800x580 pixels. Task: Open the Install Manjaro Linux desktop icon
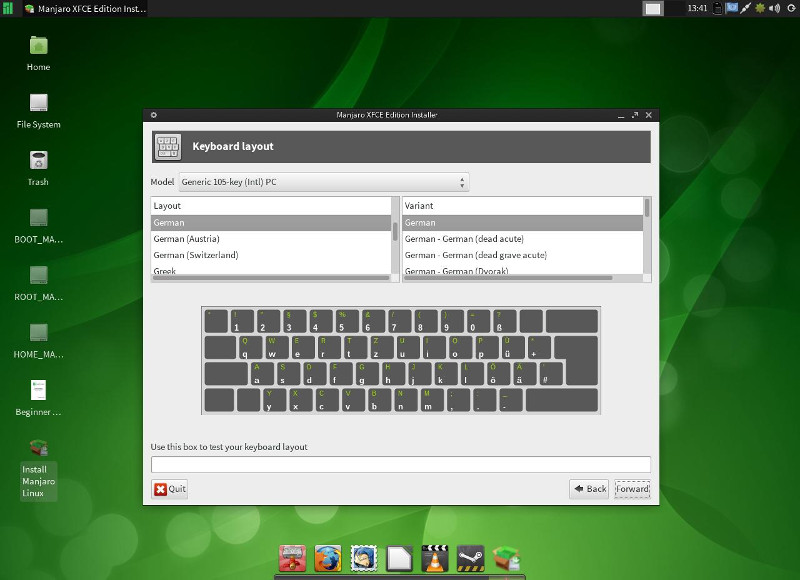point(39,448)
